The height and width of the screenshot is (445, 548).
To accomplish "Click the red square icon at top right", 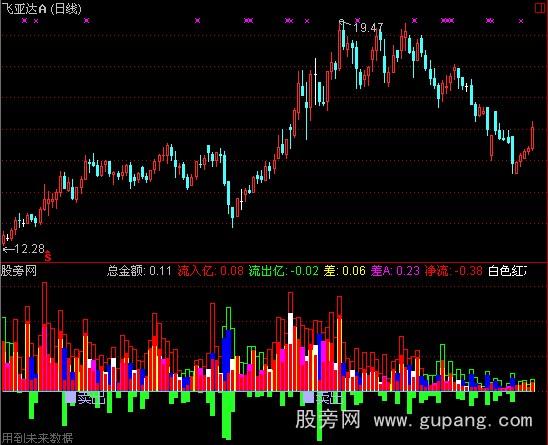I will [x=541, y=8].
